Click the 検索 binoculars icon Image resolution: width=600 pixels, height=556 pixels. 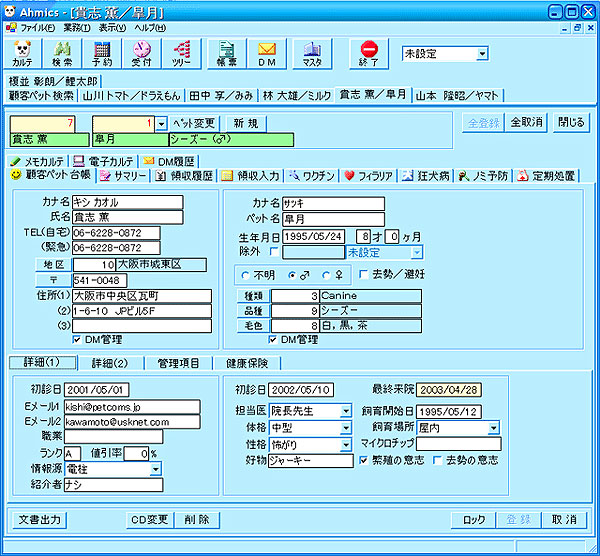(63, 52)
